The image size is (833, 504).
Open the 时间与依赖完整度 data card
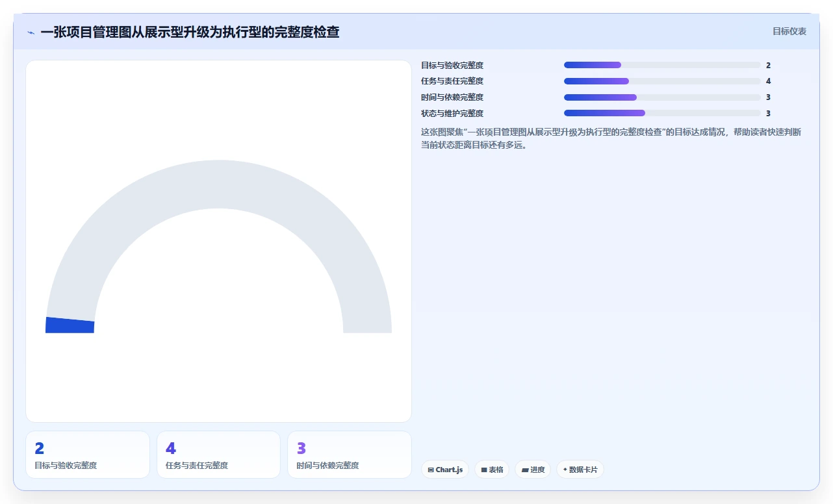[x=350, y=455]
